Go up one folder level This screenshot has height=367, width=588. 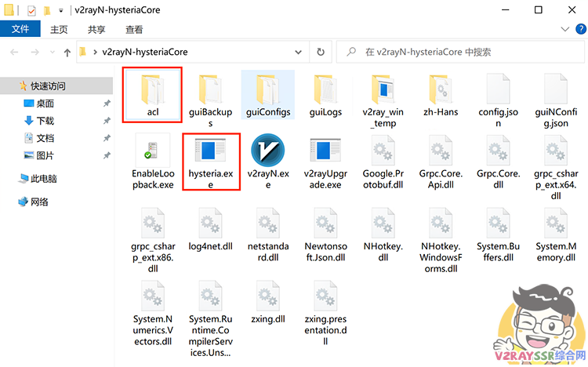click(x=67, y=53)
